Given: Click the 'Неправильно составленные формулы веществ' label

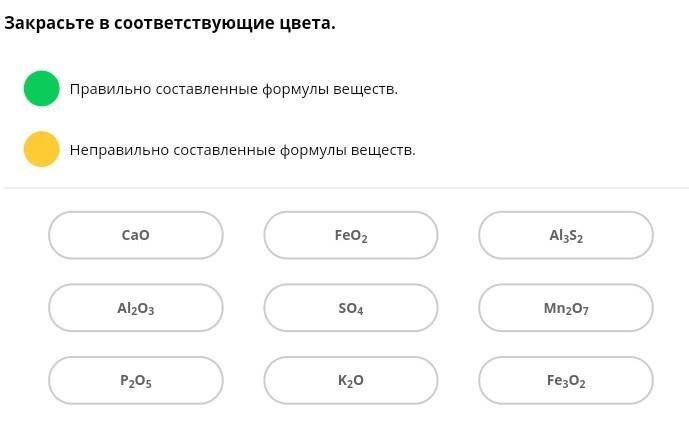Looking at the screenshot, I should pos(243,150).
